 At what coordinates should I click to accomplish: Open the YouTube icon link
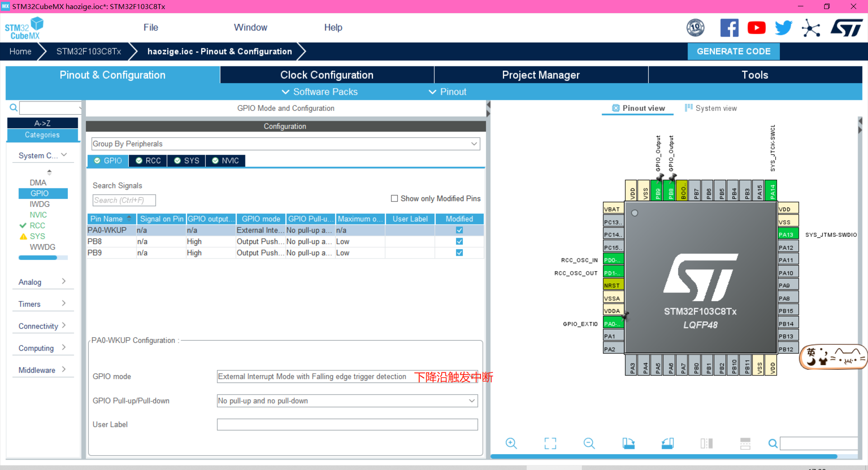point(756,28)
